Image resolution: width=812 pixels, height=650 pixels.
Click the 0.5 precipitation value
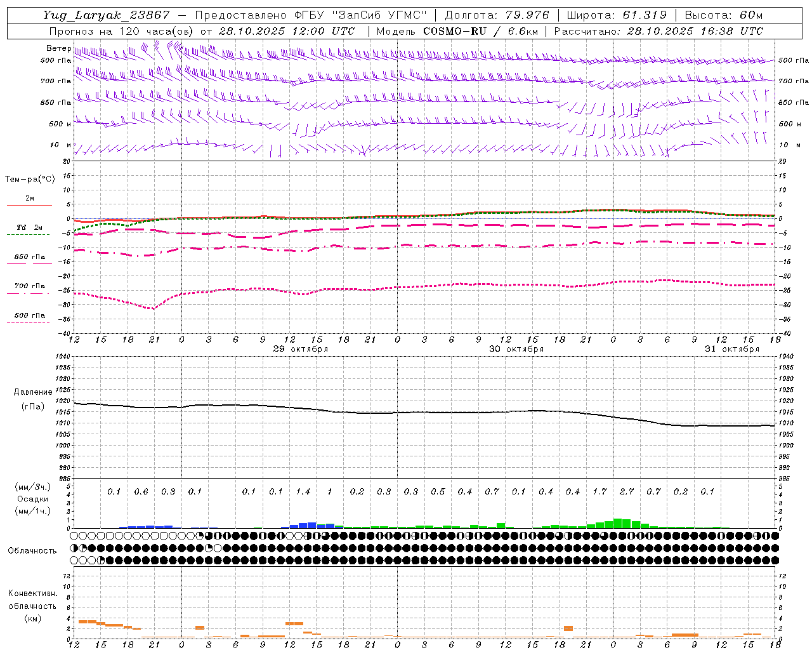(438, 491)
